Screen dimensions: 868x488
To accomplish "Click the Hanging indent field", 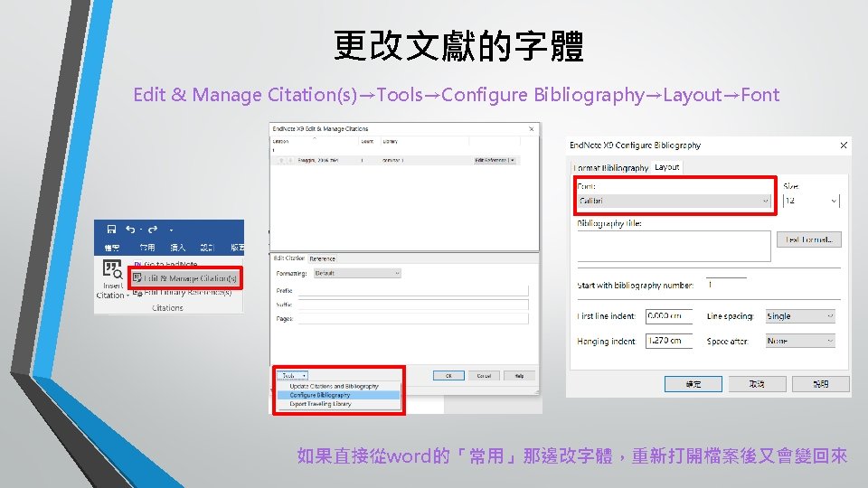I will click(669, 341).
